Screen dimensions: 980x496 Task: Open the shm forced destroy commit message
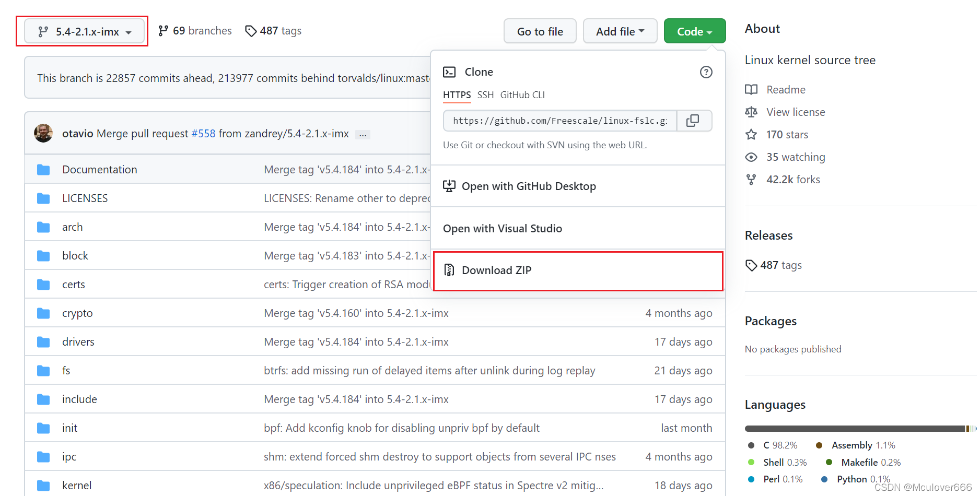point(440,457)
